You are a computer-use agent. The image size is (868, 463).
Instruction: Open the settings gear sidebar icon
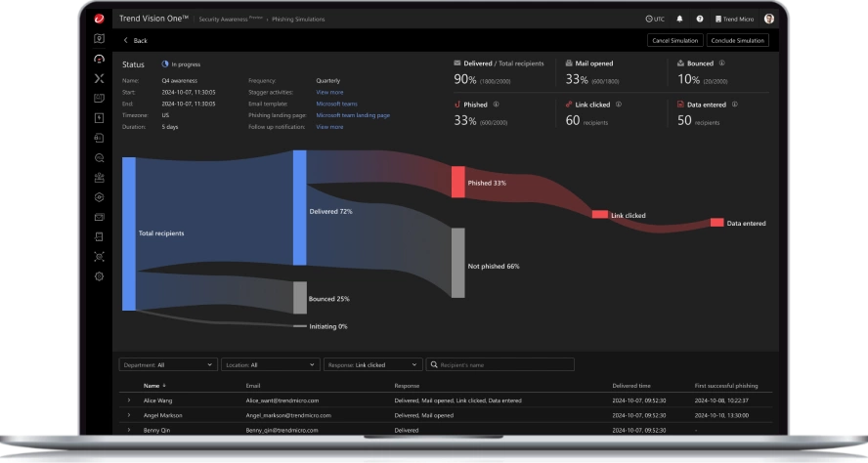pos(99,276)
